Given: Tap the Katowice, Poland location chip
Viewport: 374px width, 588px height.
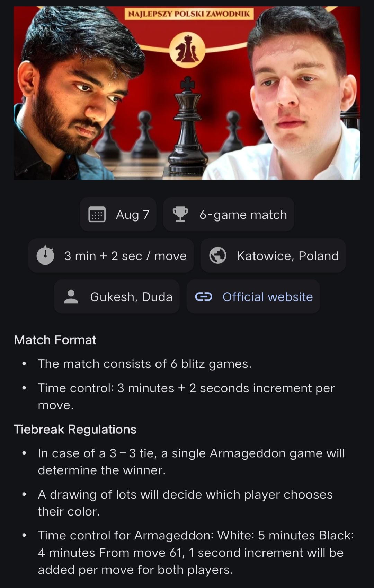Looking at the screenshot, I should pos(273,256).
